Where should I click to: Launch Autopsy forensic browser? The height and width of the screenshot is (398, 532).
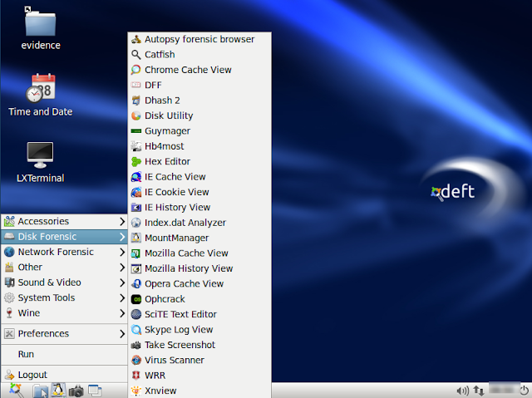pos(199,39)
